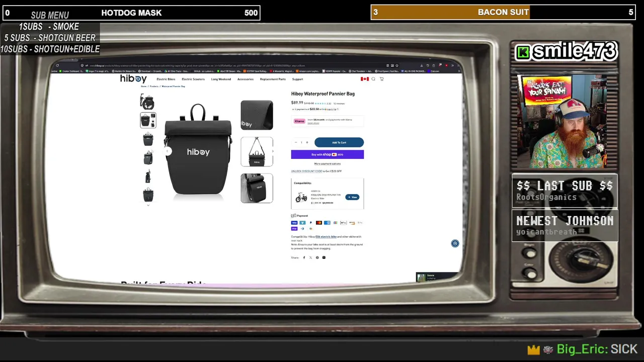The width and height of the screenshot is (644, 362).
Task: Select the highlighted multi-view bag thumbnail
Action: click(x=148, y=120)
